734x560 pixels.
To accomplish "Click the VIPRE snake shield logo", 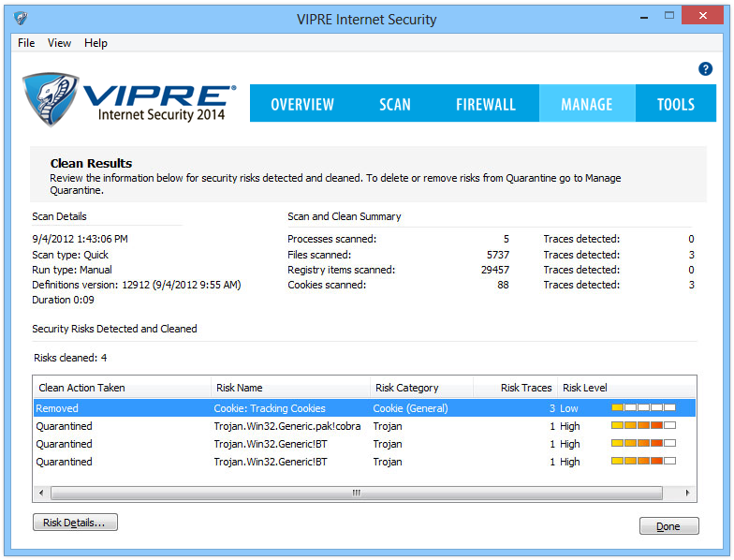I will coord(51,101).
